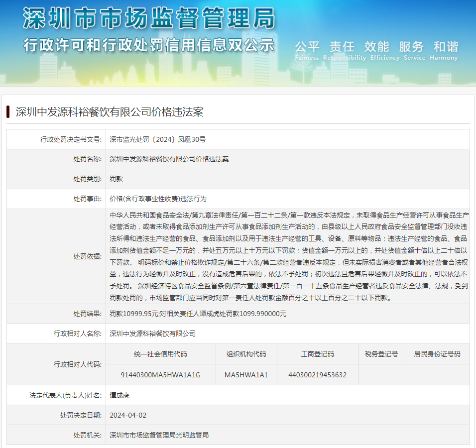The image size is (476, 448).
Task: Click the authority 深圳市市场监督管理局光明监管局
Action: click(159, 435)
